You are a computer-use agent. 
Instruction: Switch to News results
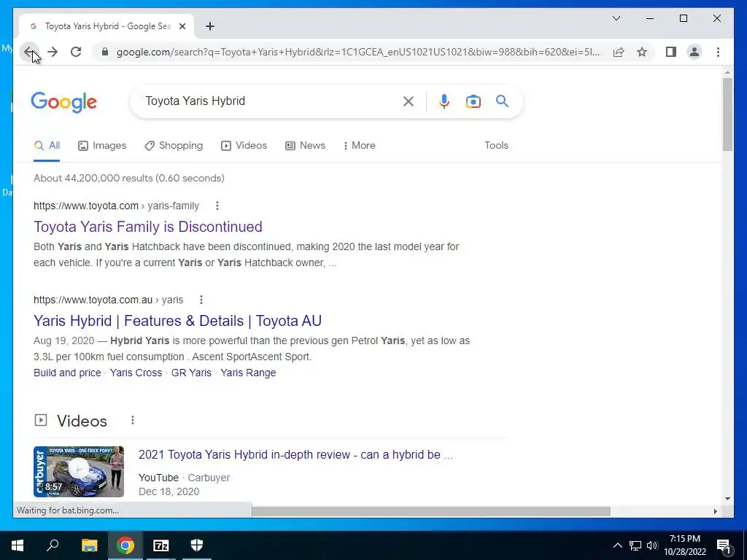pyautogui.click(x=305, y=146)
